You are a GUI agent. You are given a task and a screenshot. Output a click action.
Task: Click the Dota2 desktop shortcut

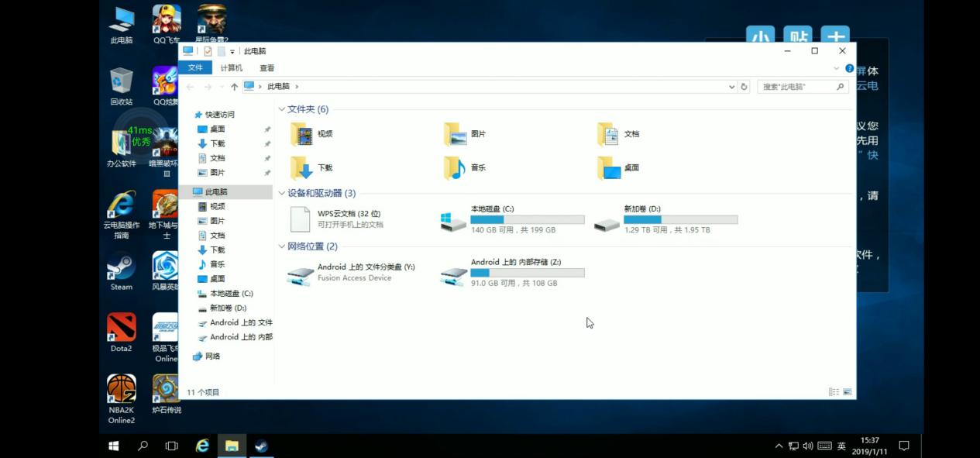pos(121,332)
